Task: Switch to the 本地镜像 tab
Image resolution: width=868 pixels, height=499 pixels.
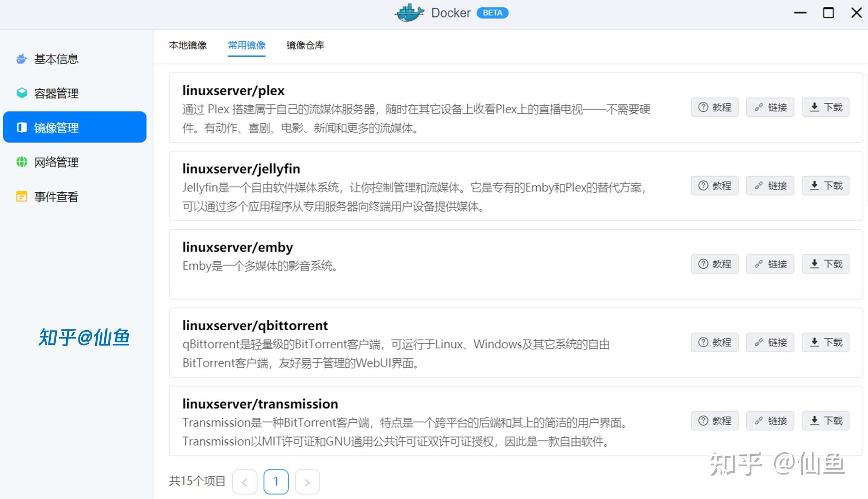Action: pos(188,45)
